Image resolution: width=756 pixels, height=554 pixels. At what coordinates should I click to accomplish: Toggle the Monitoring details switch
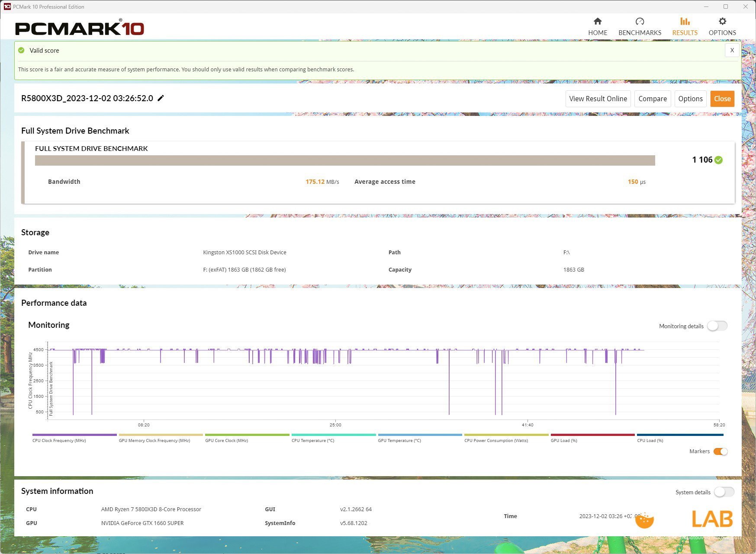(x=717, y=326)
